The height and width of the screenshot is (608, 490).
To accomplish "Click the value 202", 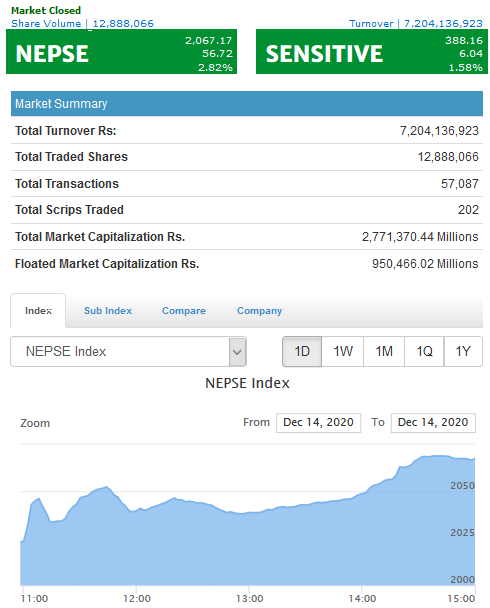I will click(x=468, y=210).
